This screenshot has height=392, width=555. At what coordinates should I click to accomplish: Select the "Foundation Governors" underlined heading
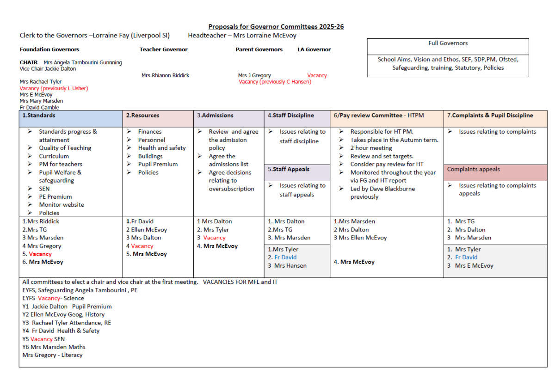click(49, 49)
